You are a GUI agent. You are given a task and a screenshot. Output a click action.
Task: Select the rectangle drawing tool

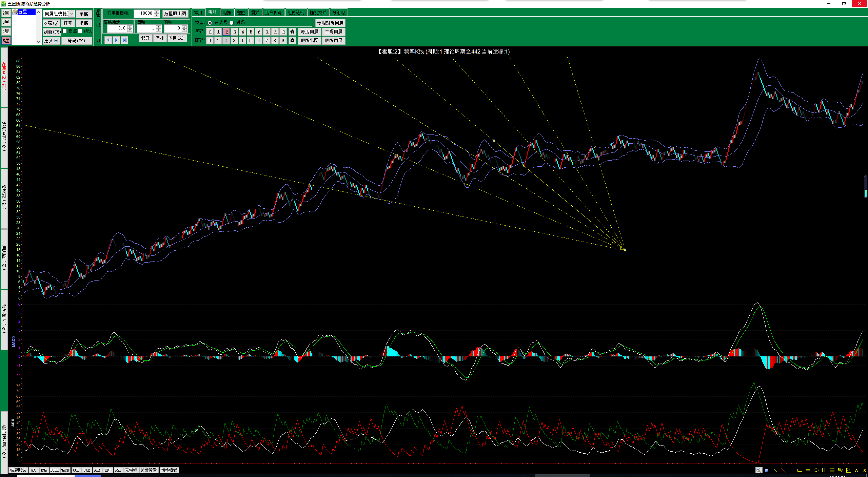(800, 470)
